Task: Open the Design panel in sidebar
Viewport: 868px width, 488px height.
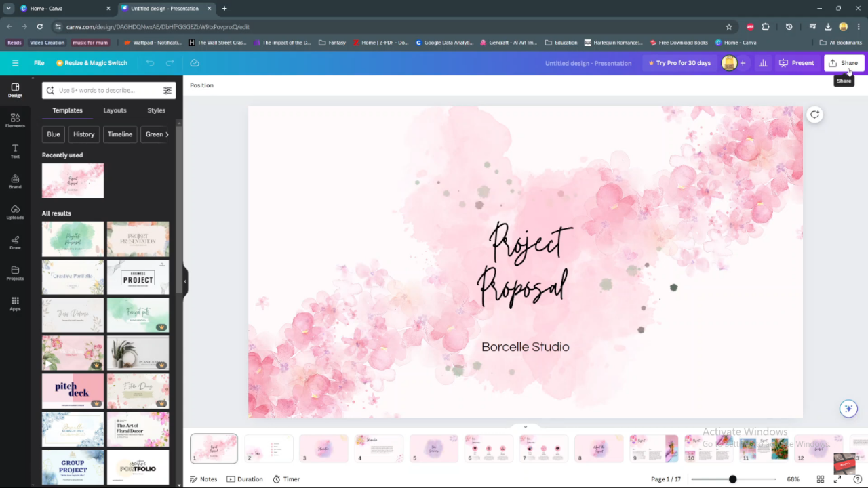Action: tap(15, 90)
